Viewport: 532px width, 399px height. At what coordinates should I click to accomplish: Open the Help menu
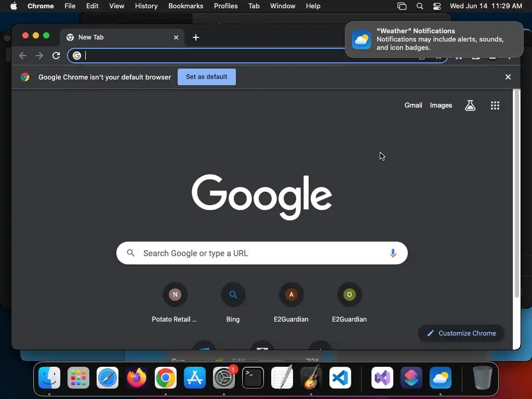point(313,6)
